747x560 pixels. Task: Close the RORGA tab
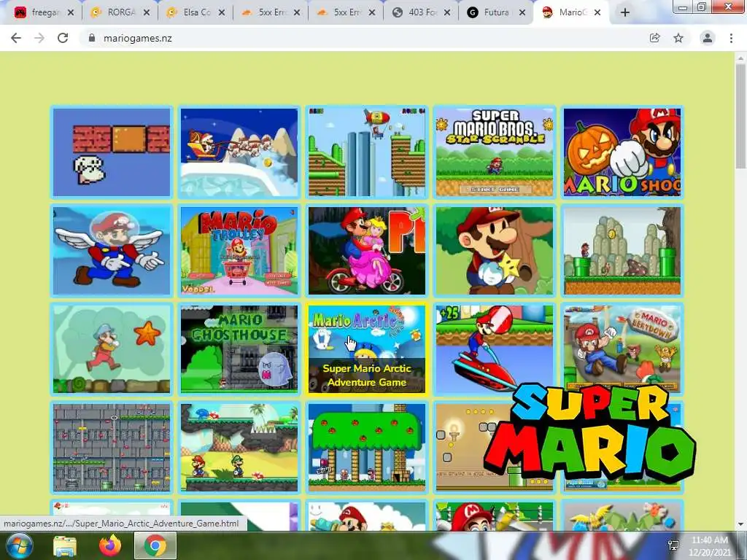pyautogui.click(x=146, y=13)
